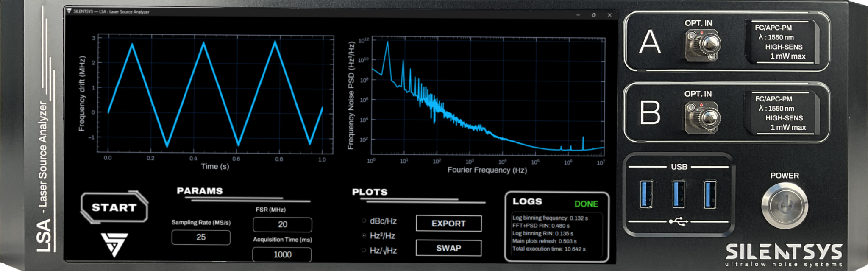
Task: Click the Silentsys icon in the title bar
Action: (x=69, y=11)
